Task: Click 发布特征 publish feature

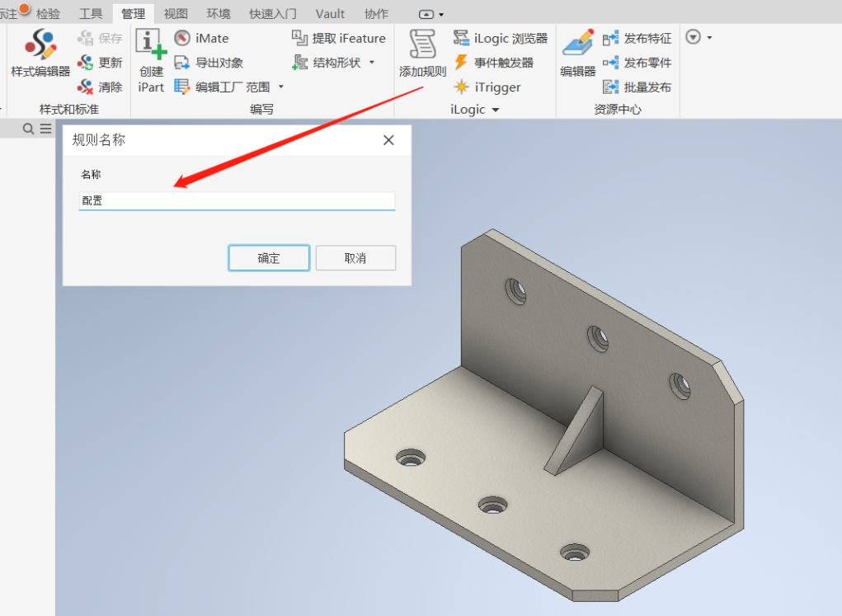Action: [x=637, y=38]
